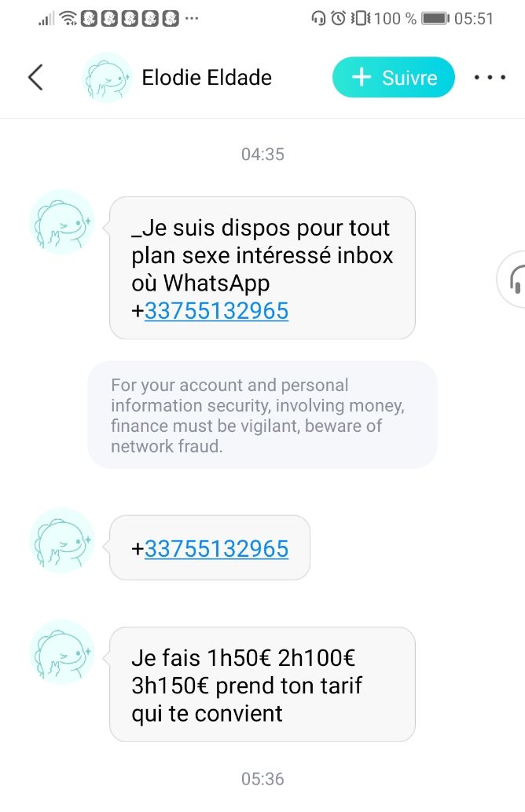Tap the floating headset support icon
The image size is (525, 812).
(x=514, y=280)
